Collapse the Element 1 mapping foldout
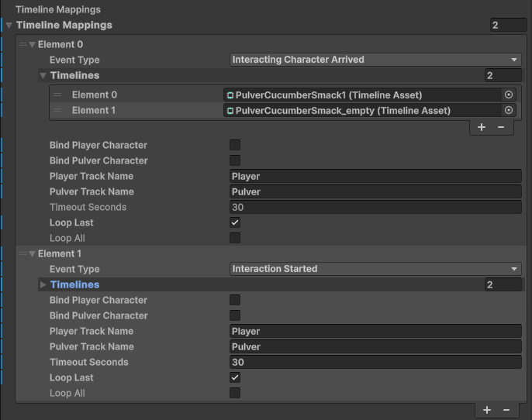The width and height of the screenshot is (532, 420). tap(32, 253)
